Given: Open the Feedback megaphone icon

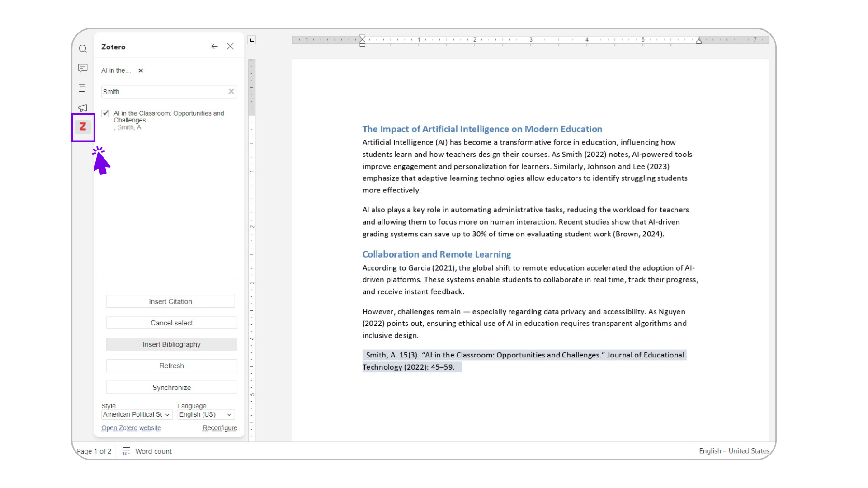Looking at the screenshot, I should (x=83, y=108).
